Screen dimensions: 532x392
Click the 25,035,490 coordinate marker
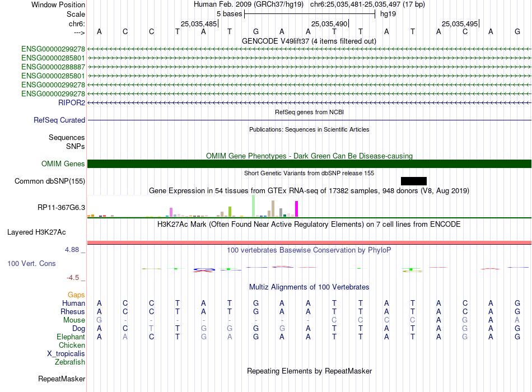click(x=329, y=24)
